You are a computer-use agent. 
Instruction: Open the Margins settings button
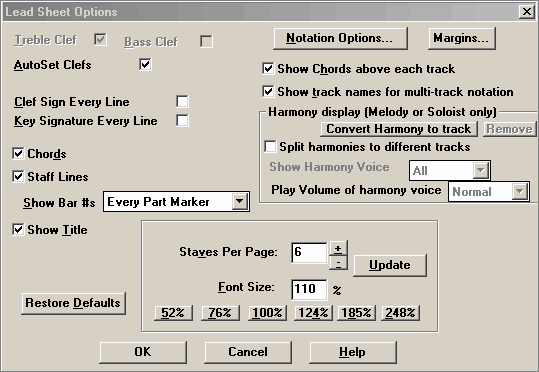click(x=462, y=39)
